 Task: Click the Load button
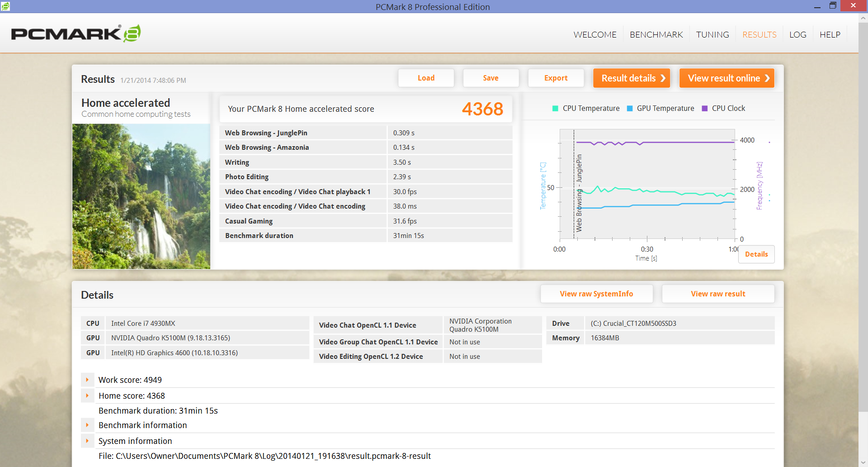tap(426, 78)
